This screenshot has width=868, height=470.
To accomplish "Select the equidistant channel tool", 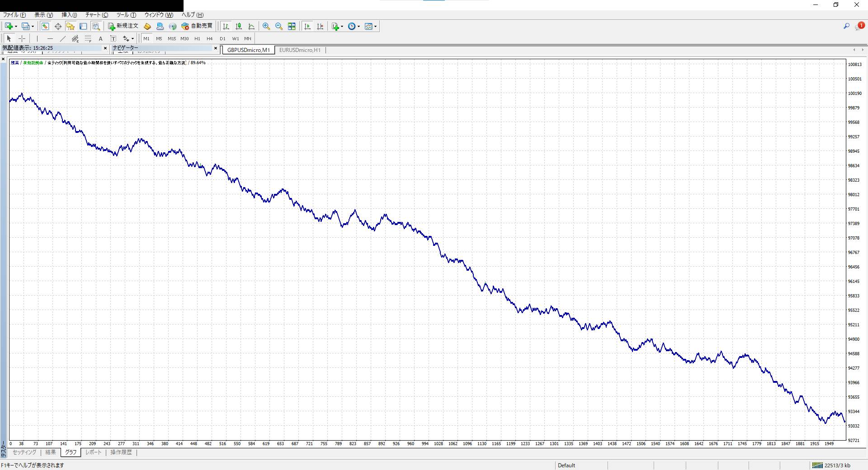I will point(75,38).
